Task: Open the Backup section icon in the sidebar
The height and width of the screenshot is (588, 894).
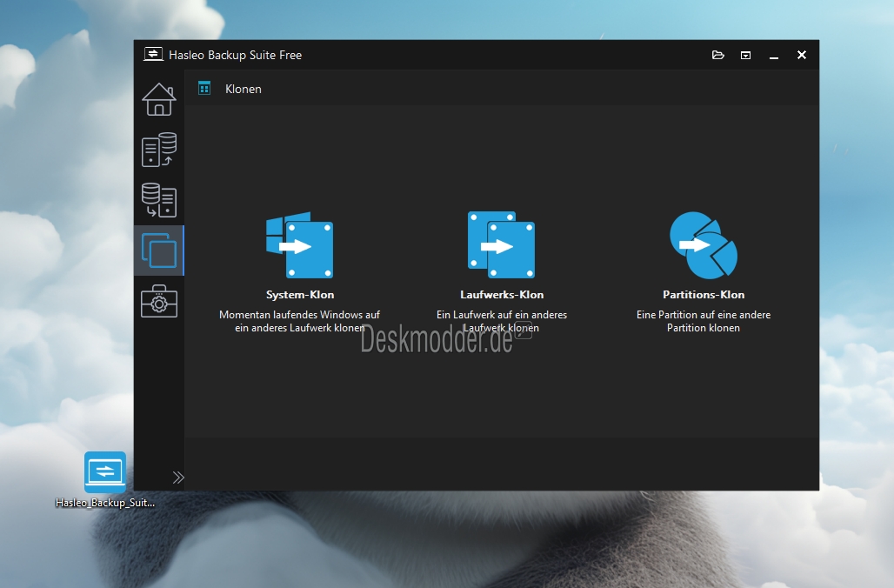Action: point(159,150)
